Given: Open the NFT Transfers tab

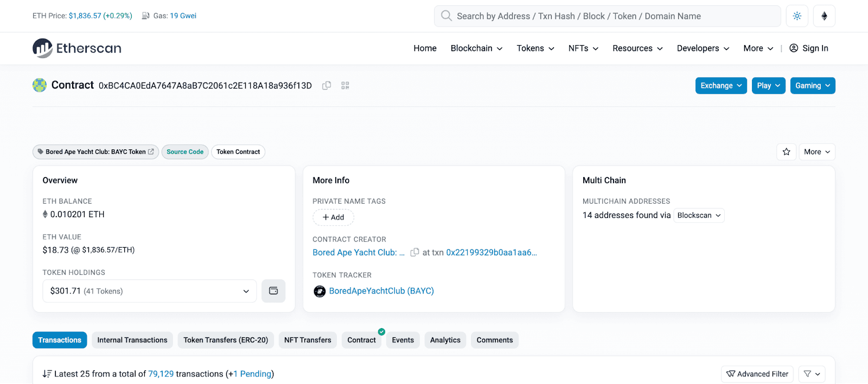Looking at the screenshot, I should point(308,340).
